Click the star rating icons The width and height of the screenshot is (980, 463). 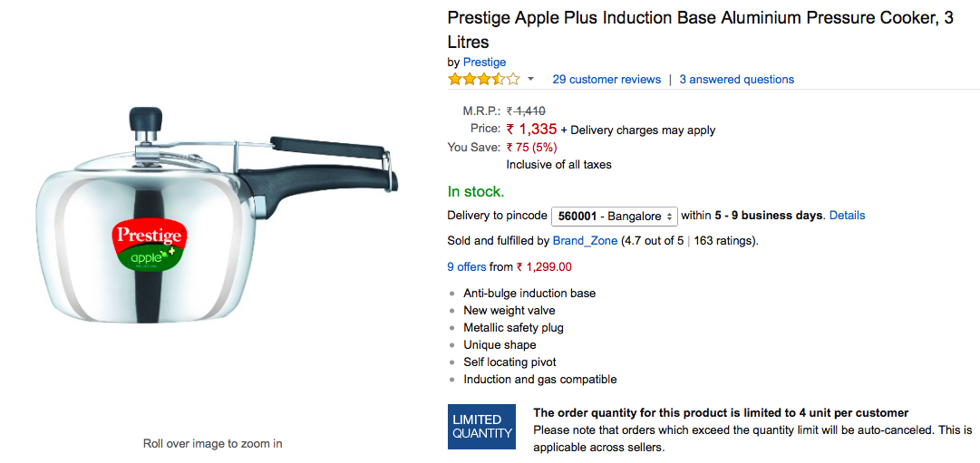483,79
